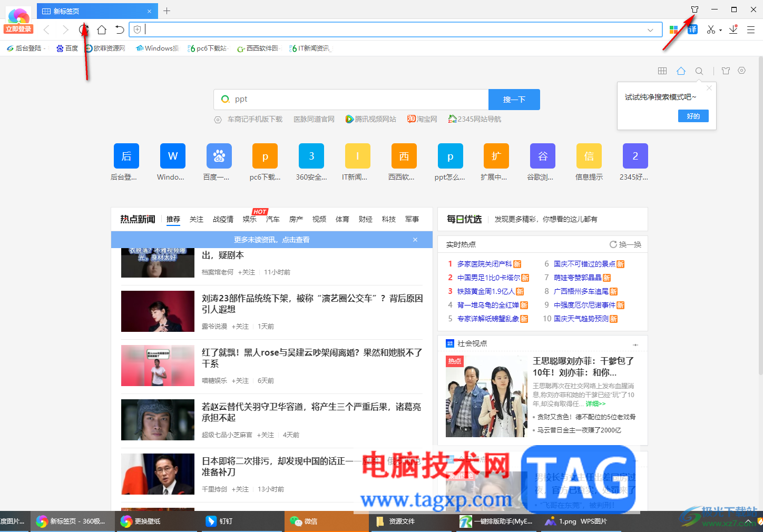Open the new tab page settings gear icon
Screen dimensions: 763x532
pyautogui.click(x=742, y=71)
